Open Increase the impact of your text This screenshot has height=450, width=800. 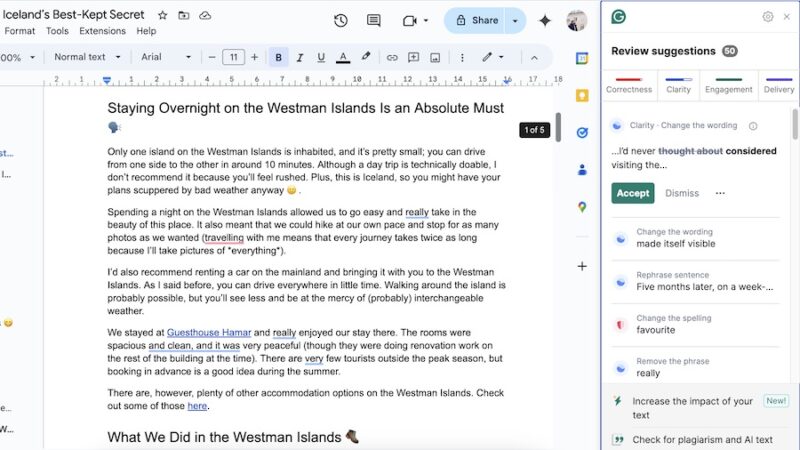tap(699, 408)
